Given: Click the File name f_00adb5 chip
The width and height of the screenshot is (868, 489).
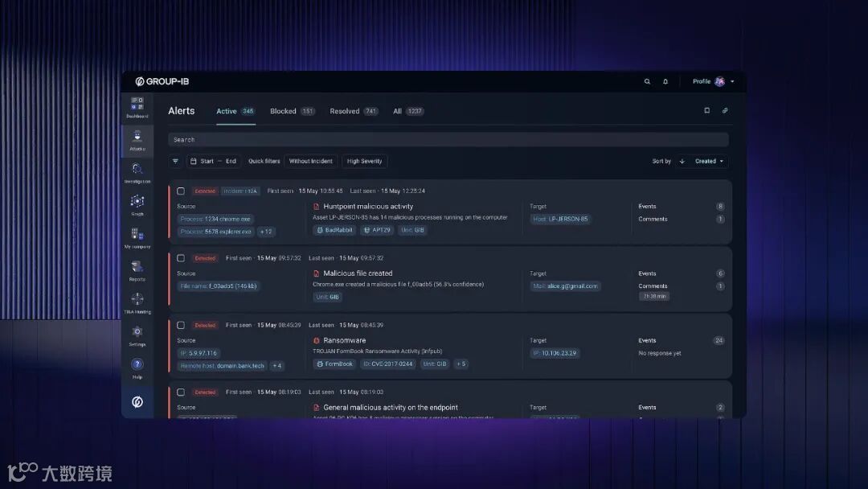Looking at the screenshot, I should click(x=218, y=286).
